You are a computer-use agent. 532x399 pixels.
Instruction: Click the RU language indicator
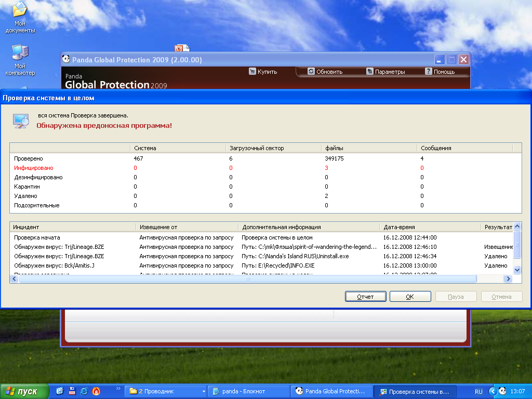point(478,392)
